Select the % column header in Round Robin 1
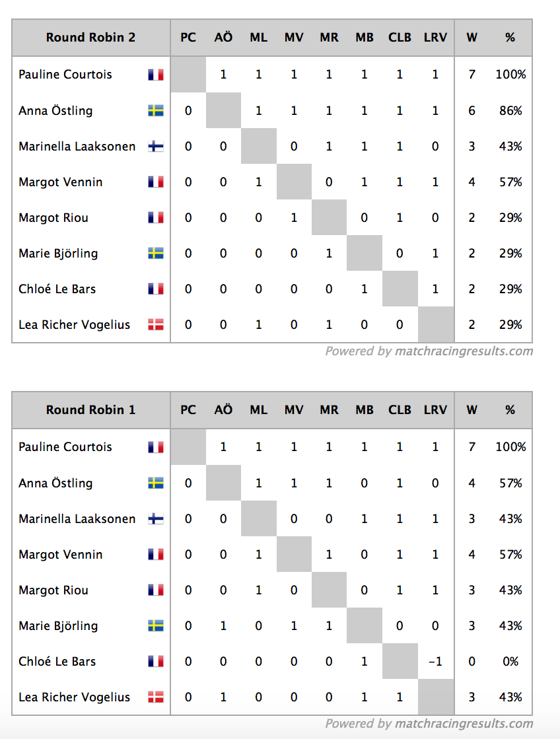The image size is (560, 739). (x=510, y=409)
